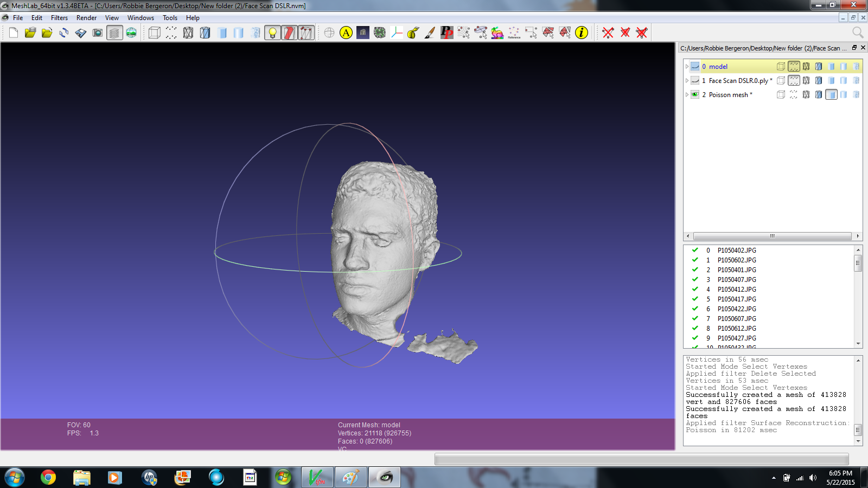This screenshot has height=488, width=868.
Task: Click Delete Selected Vertices red X icon
Action: [608, 33]
